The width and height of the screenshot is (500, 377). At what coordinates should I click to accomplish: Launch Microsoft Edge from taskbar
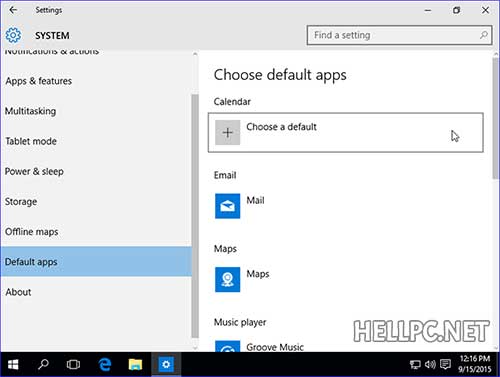(x=105, y=365)
